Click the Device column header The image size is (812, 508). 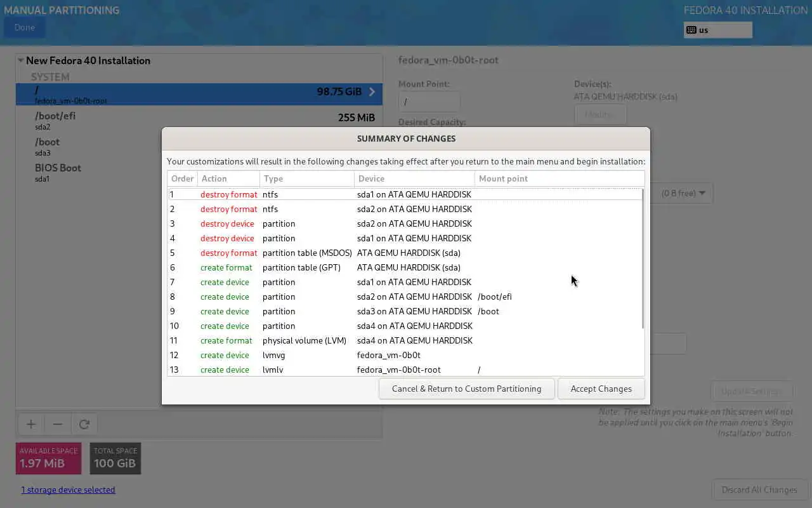coord(414,178)
